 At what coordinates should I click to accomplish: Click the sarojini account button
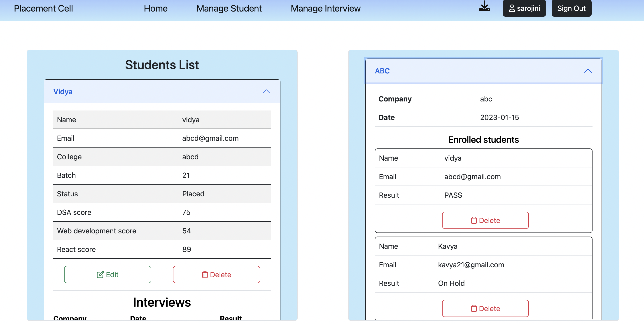tap(524, 8)
